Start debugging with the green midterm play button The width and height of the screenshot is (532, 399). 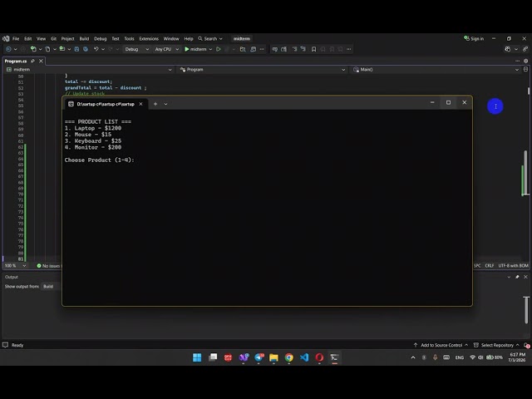(195, 49)
